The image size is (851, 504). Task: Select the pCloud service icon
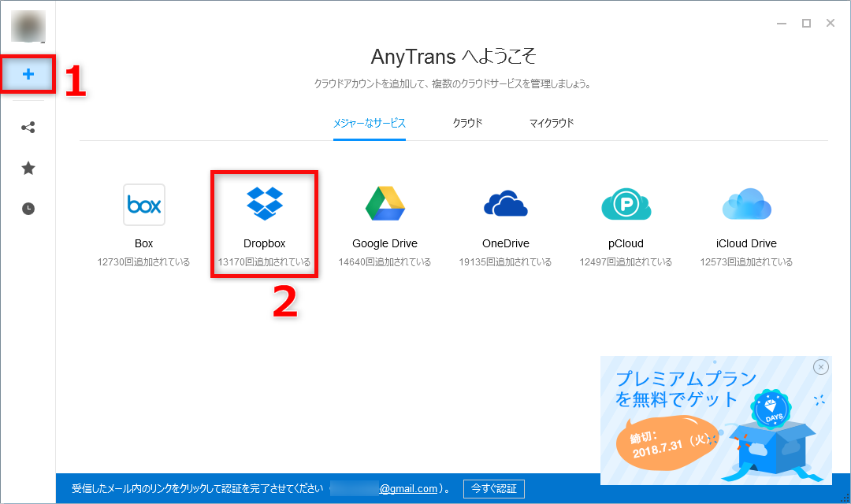(x=626, y=204)
